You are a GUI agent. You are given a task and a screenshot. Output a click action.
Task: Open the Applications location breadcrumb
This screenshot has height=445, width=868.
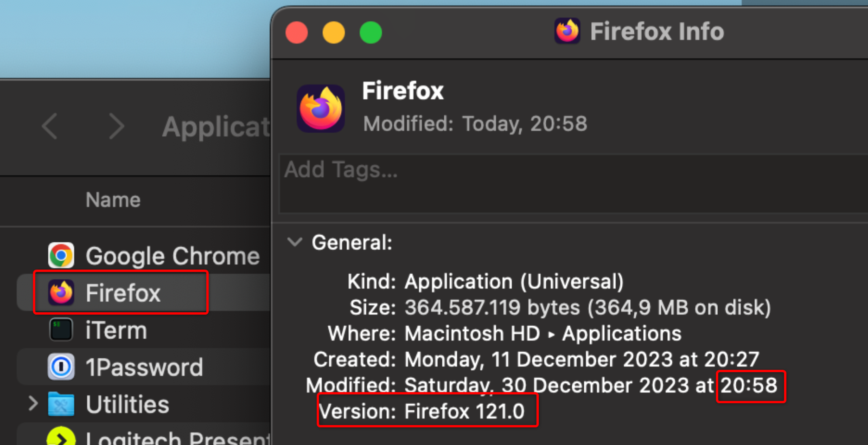[x=216, y=126]
